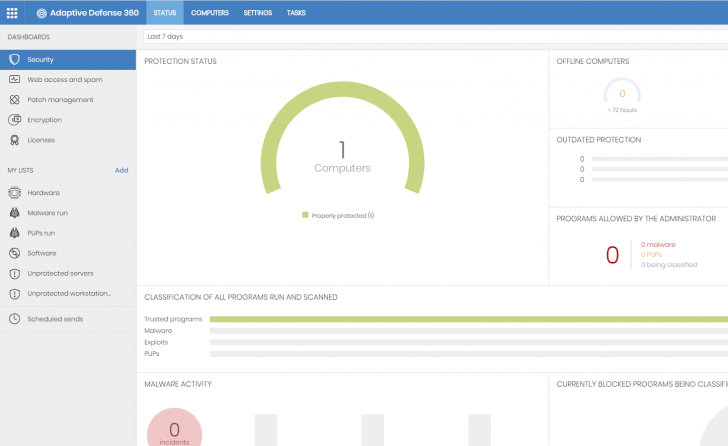The height and width of the screenshot is (446, 728).
Task: Click the Hardware chip icon
Action: tap(14, 193)
